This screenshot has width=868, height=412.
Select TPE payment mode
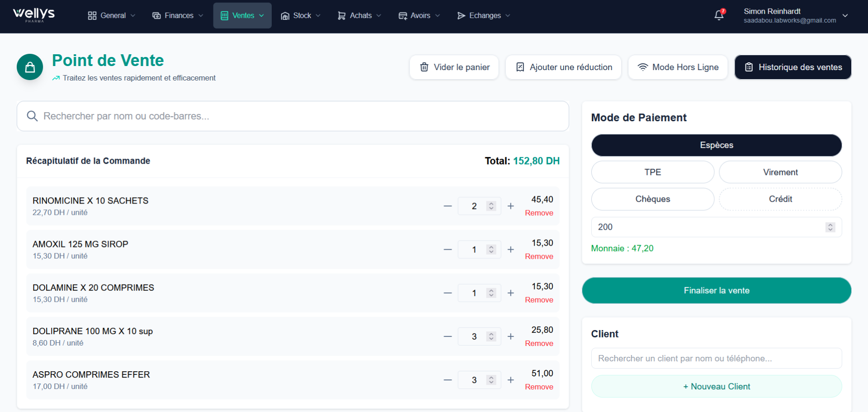pos(652,172)
